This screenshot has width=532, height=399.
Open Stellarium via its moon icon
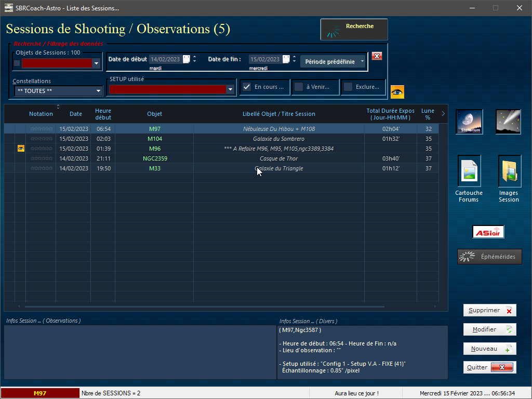pyautogui.click(x=469, y=122)
